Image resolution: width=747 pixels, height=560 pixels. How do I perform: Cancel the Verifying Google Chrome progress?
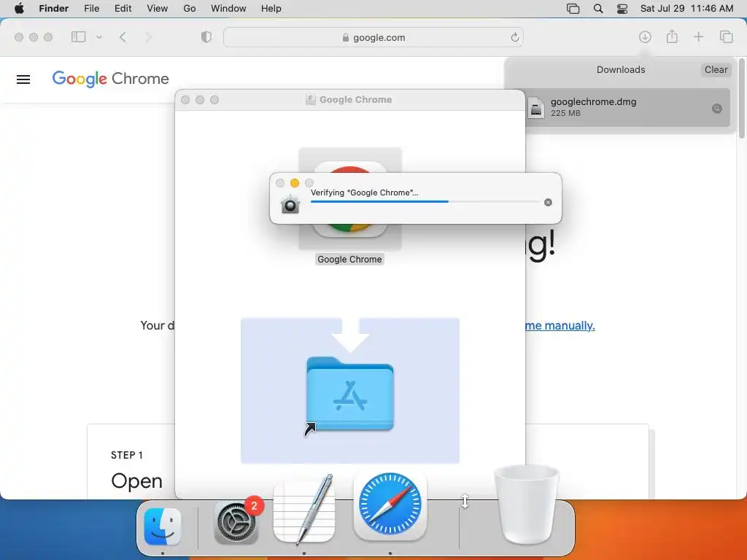click(548, 203)
